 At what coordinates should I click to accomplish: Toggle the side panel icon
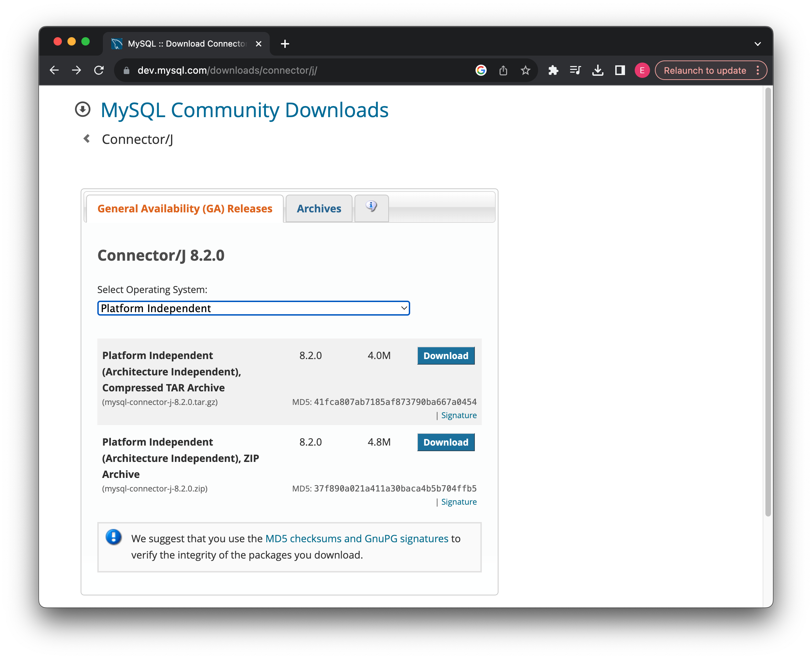click(620, 70)
